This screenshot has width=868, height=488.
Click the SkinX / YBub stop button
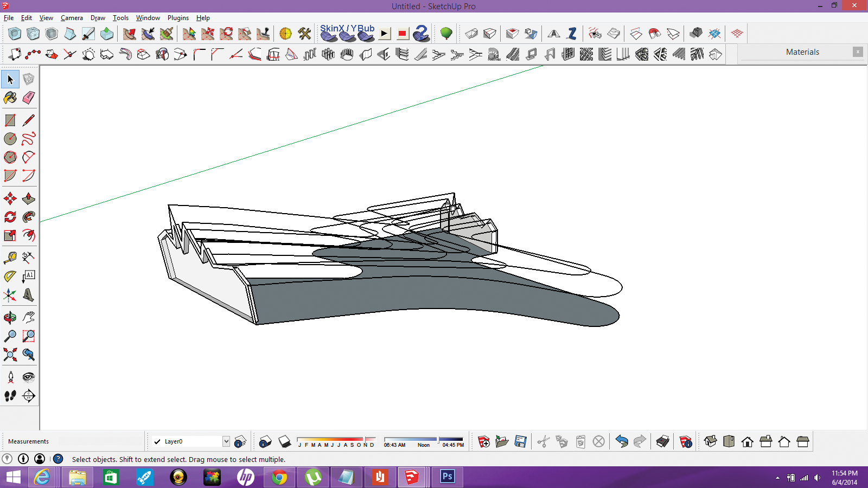coord(403,34)
